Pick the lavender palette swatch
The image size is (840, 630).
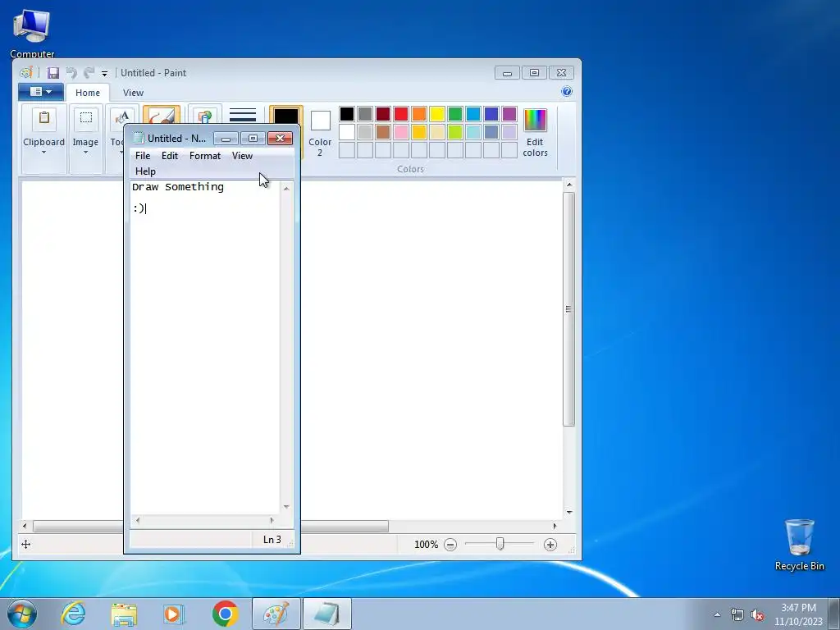coord(509,132)
